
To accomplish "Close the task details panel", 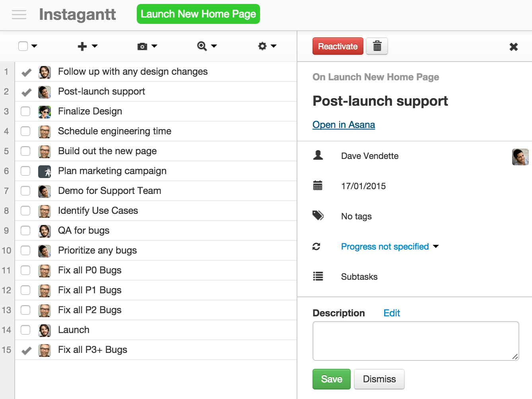I will click(x=514, y=47).
